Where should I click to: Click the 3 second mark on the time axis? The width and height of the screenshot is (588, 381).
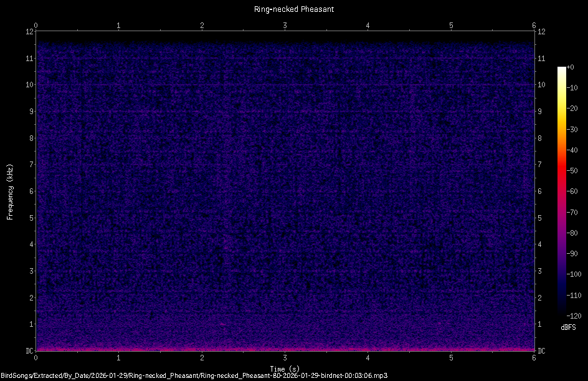[x=285, y=26]
